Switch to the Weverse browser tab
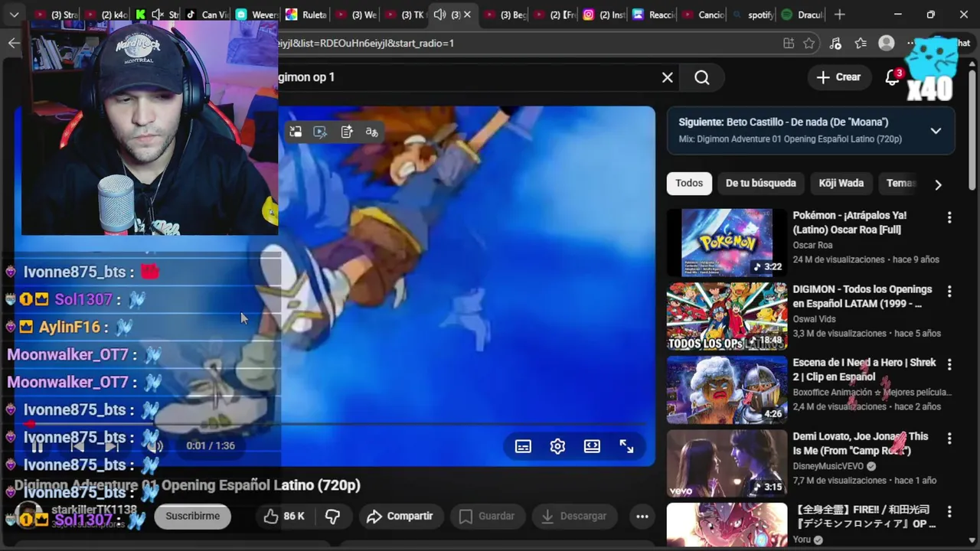This screenshot has height=551, width=980. [256, 15]
